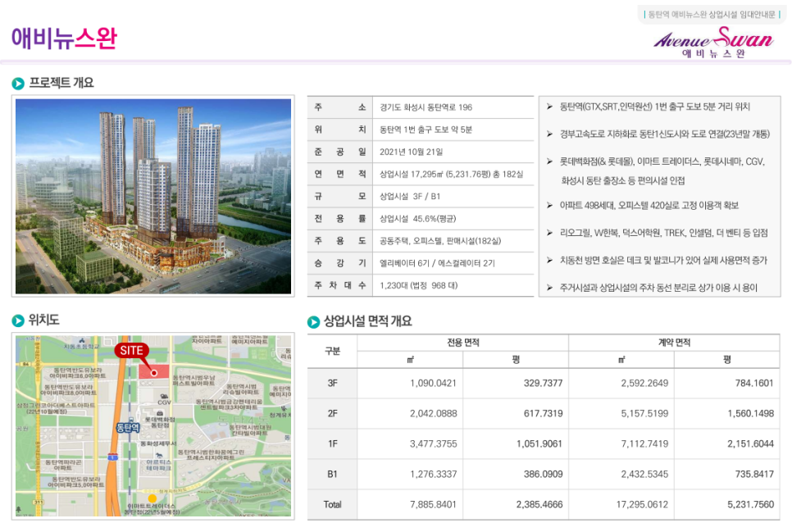The height and width of the screenshot is (532, 792).
Task: Click the teal arrow icon beside 위치도
Action: click(x=18, y=321)
